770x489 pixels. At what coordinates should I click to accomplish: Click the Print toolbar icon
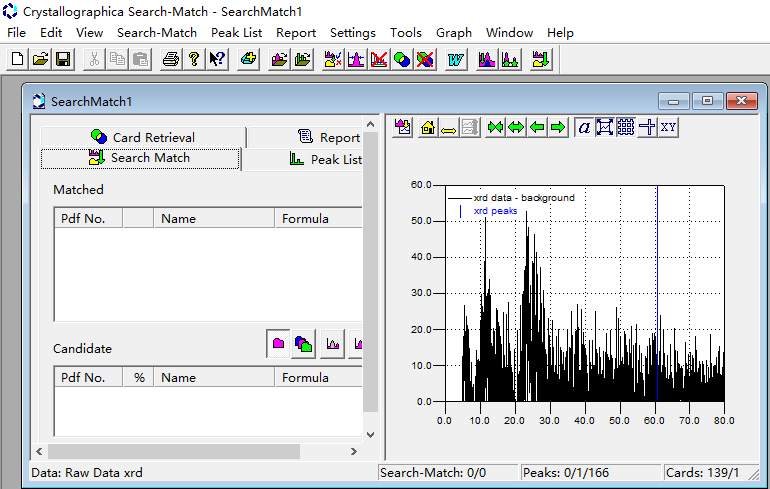(x=171, y=60)
